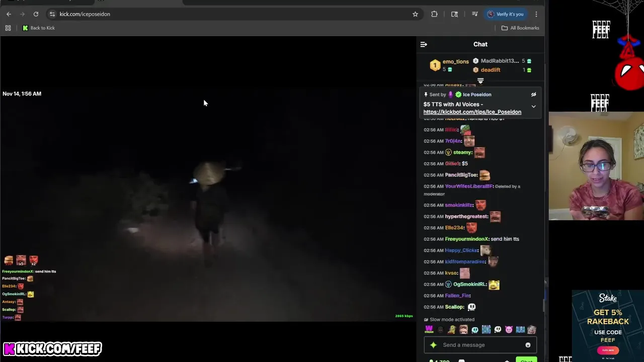The image size is (644, 362).
Task: Click username Fallen_Fin in chat
Action: pyautogui.click(x=458, y=296)
